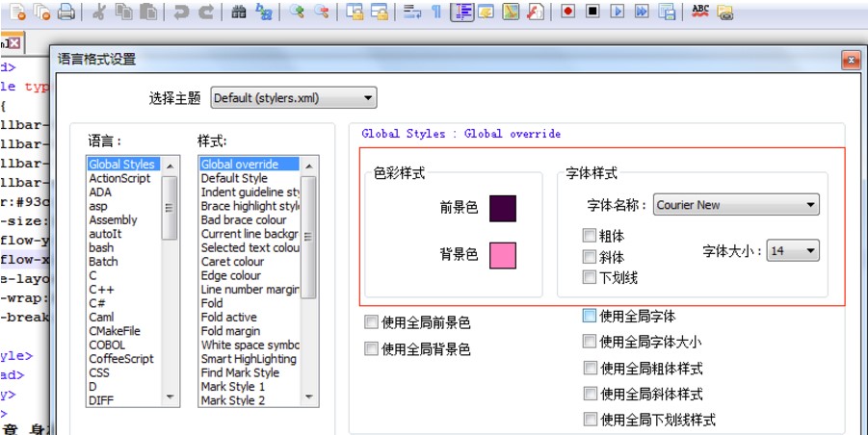Click the Zoom In magnifier icon
Image resolution: width=868 pixels, height=435 pixels.
click(297, 12)
